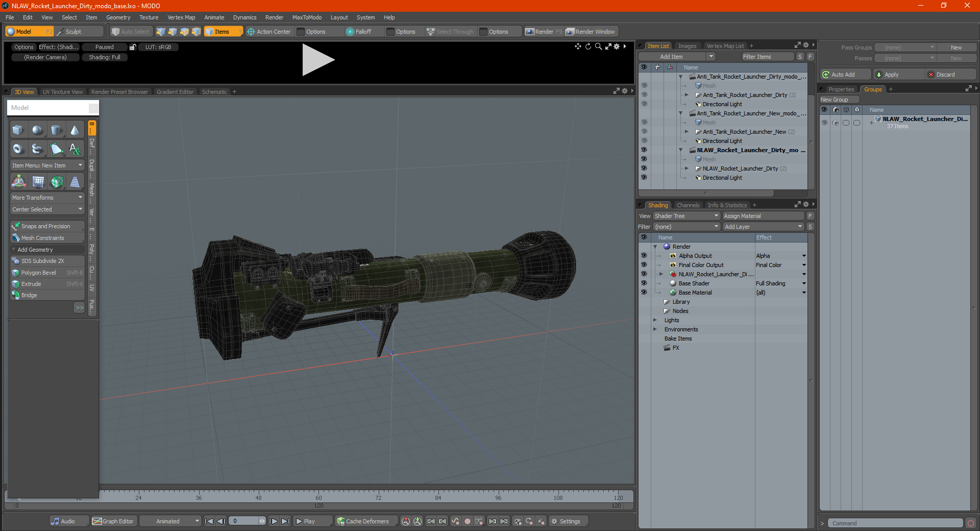Select the Torus primitive tool

[x=18, y=149]
